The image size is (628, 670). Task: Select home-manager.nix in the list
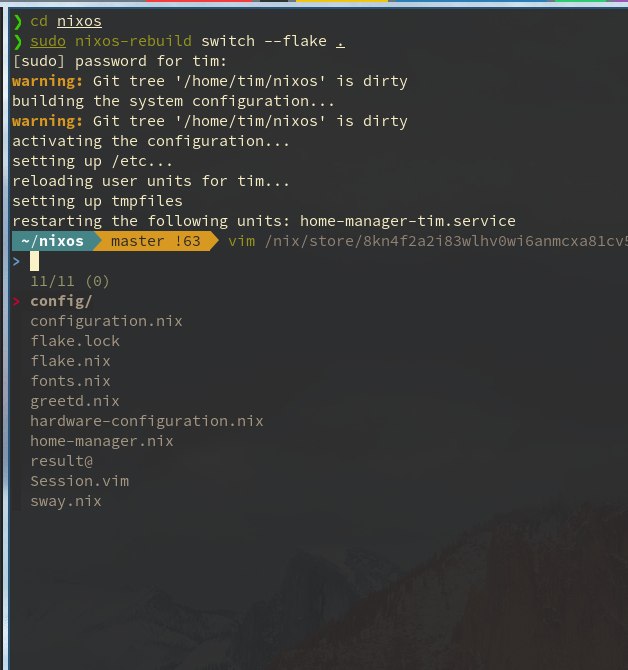(x=102, y=441)
